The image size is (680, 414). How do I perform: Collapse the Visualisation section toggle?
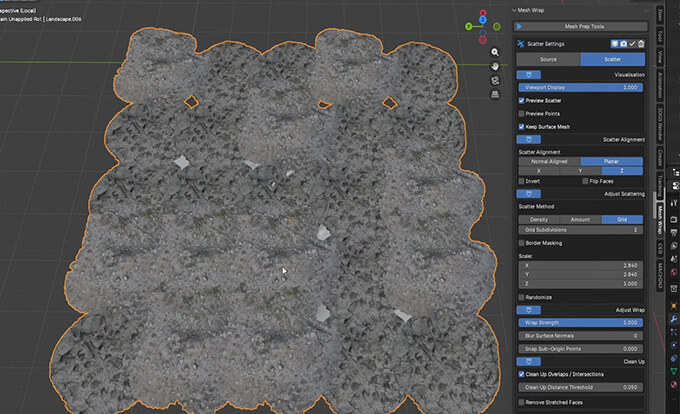[528, 74]
